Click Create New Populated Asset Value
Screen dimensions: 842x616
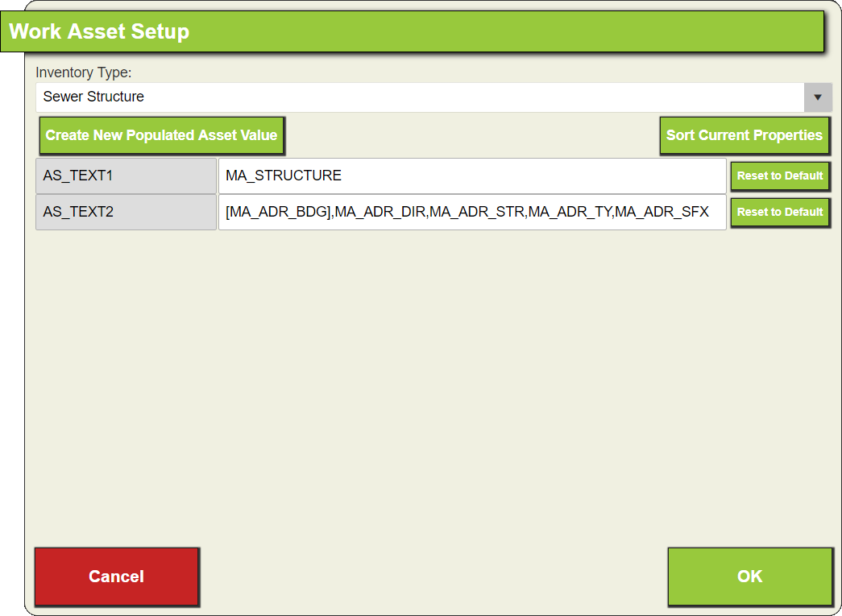click(161, 135)
